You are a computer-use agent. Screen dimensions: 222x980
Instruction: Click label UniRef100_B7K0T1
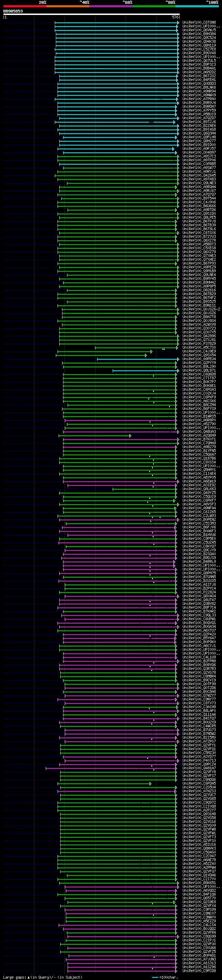pyautogui.click(x=199, y=439)
